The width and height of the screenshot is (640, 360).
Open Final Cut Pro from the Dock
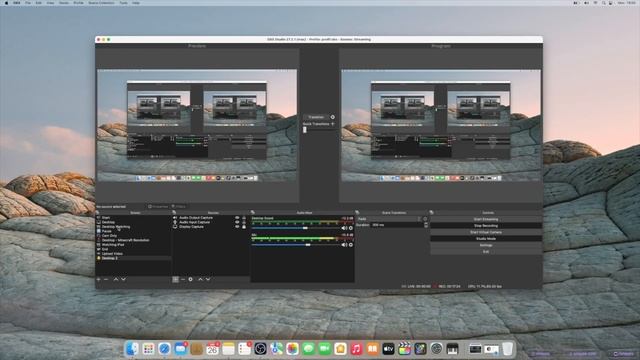(x=404, y=349)
